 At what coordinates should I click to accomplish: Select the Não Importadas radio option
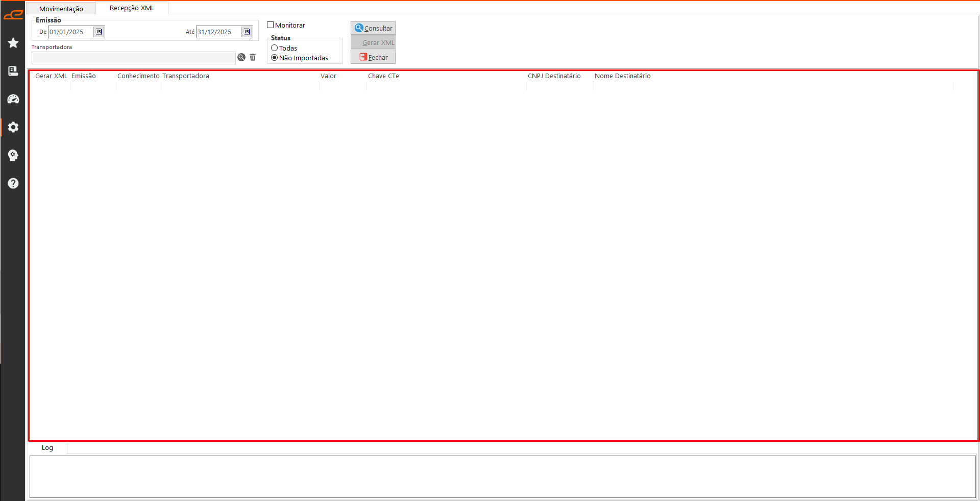[275, 58]
